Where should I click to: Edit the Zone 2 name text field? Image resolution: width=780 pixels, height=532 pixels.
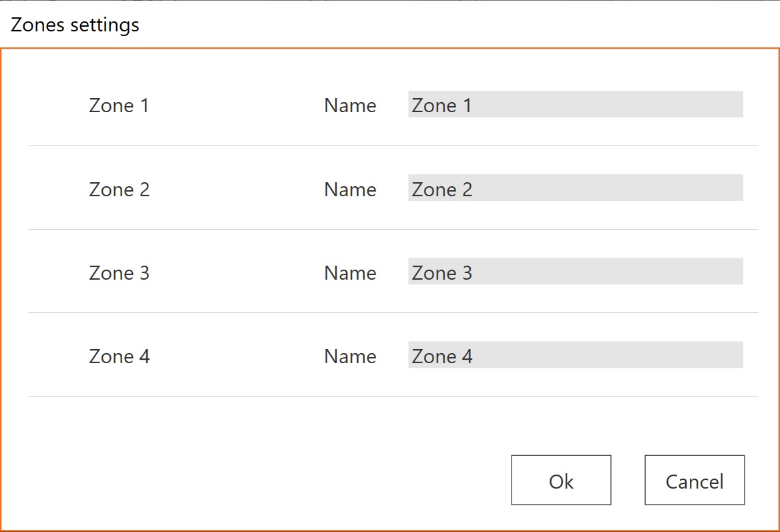pyautogui.click(x=575, y=188)
